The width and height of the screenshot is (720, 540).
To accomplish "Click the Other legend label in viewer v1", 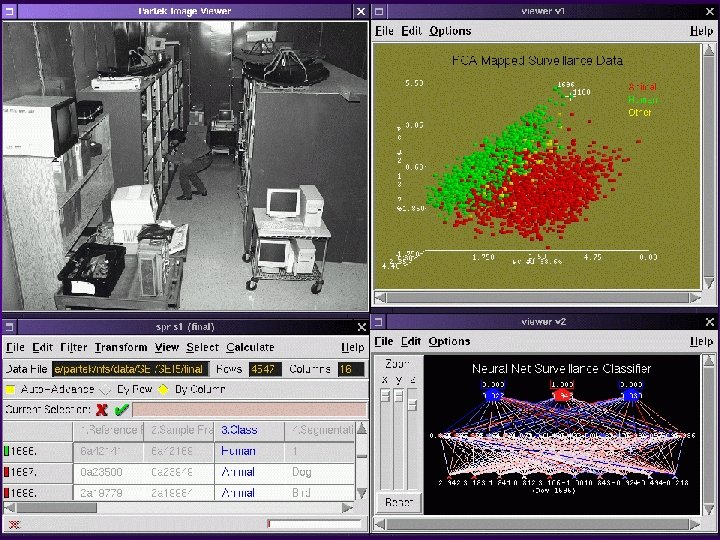I will point(640,112).
